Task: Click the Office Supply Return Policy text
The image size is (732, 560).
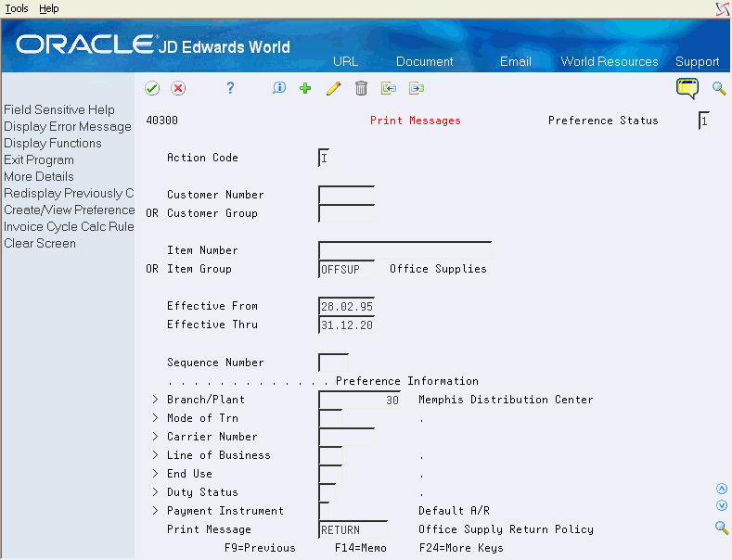Action: click(x=506, y=529)
